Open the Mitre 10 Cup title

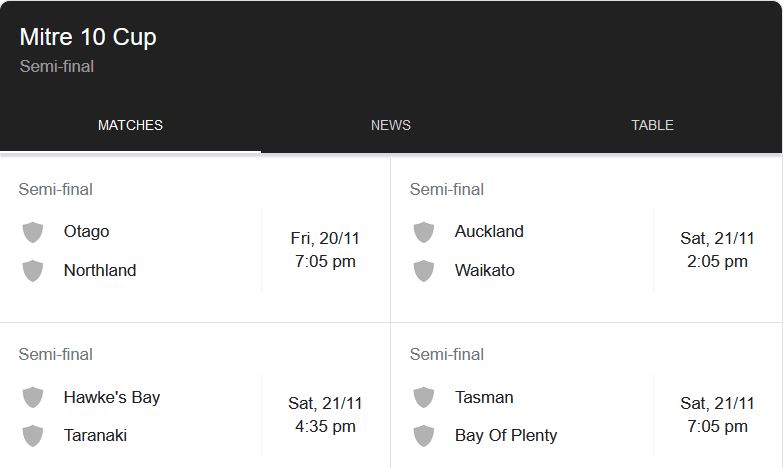tap(88, 37)
